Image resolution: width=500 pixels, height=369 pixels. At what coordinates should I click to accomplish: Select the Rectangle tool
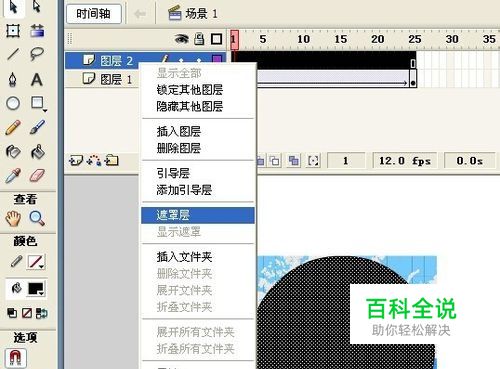(x=37, y=103)
